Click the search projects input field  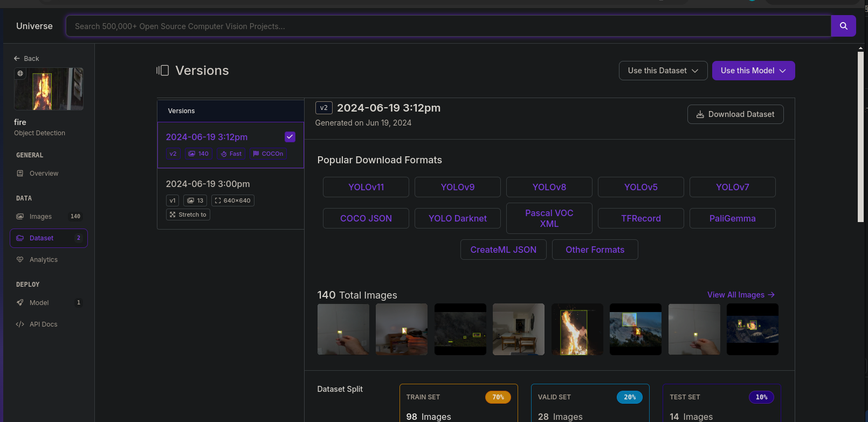tap(448, 26)
